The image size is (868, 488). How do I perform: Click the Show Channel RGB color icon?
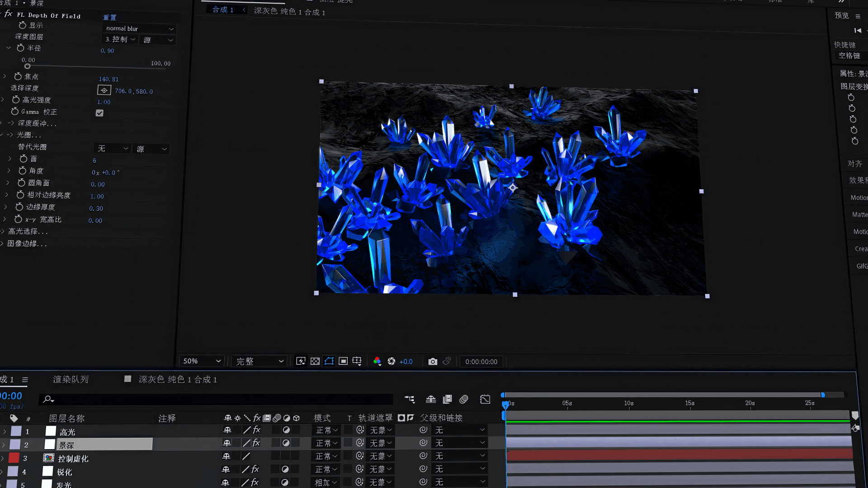click(x=377, y=361)
